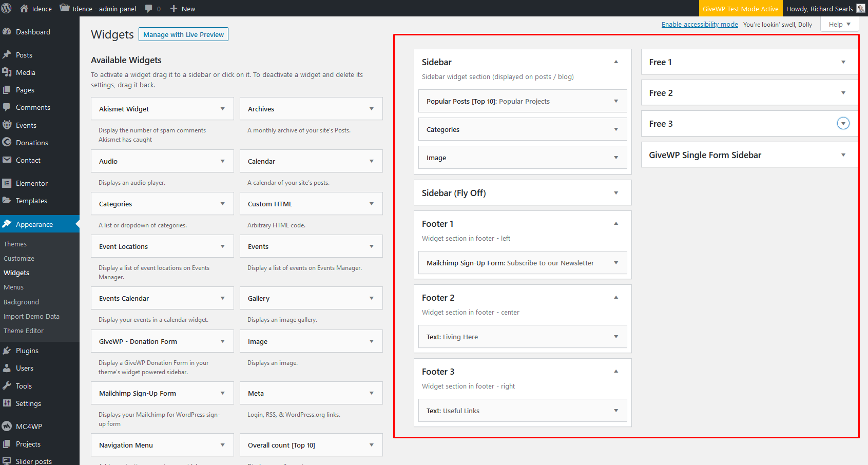Click the Idence home icon

(x=24, y=8)
